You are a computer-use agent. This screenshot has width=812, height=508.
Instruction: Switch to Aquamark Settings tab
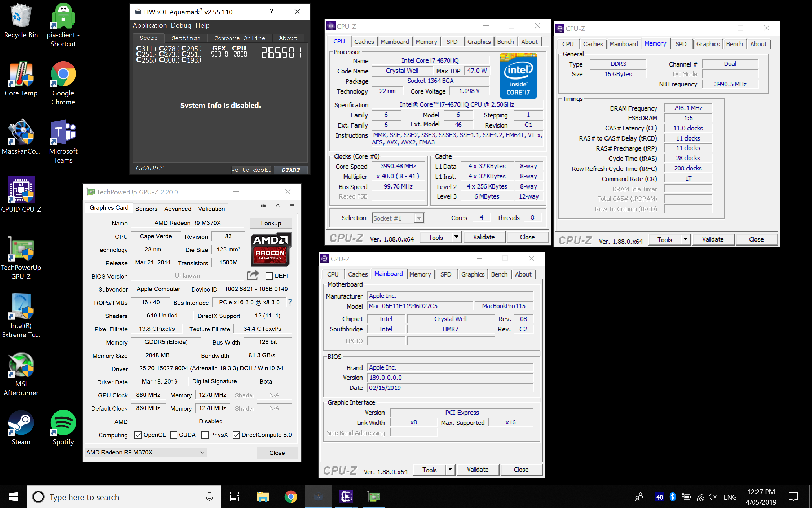click(x=186, y=38)
